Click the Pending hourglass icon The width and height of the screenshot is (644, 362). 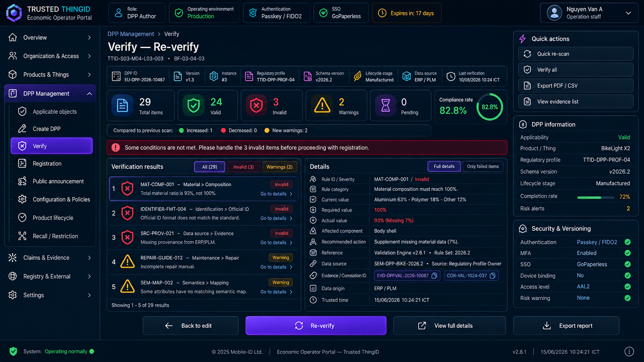click(386, 105)
